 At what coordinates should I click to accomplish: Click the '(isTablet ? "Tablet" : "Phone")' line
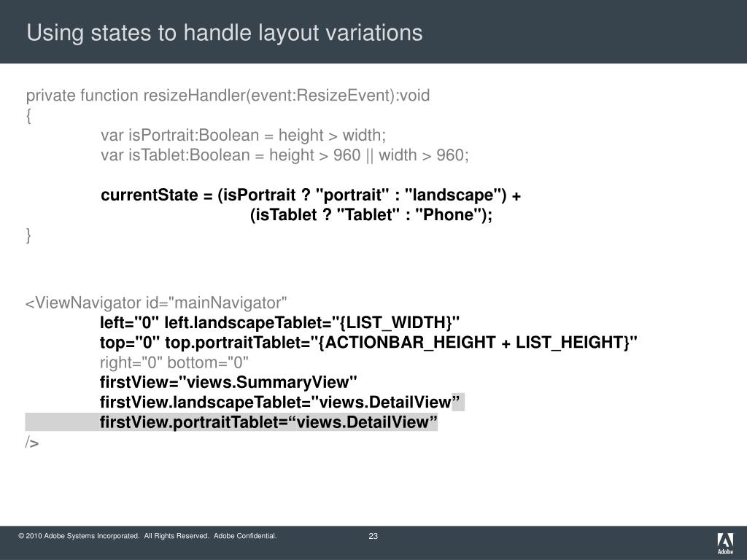pyautogui.click(x=371, y=215)
